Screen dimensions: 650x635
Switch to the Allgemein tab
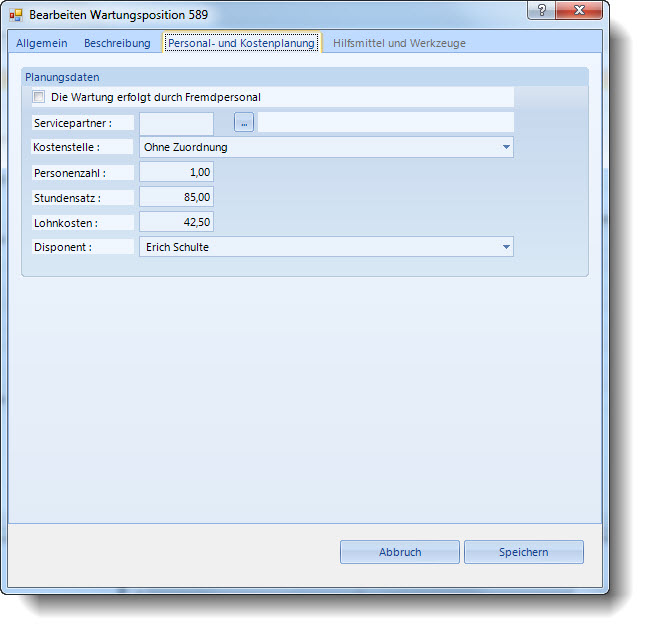42,43
